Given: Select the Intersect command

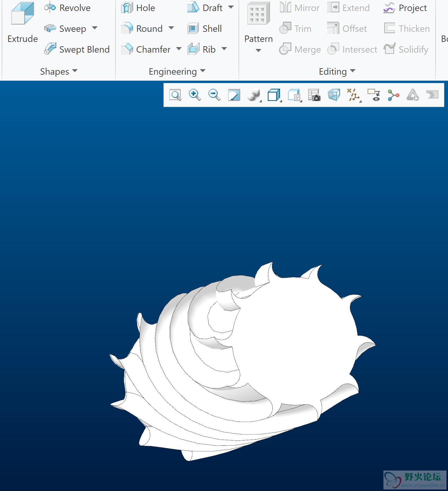Looking at the screenshot, I should click(x=352, y=49).
